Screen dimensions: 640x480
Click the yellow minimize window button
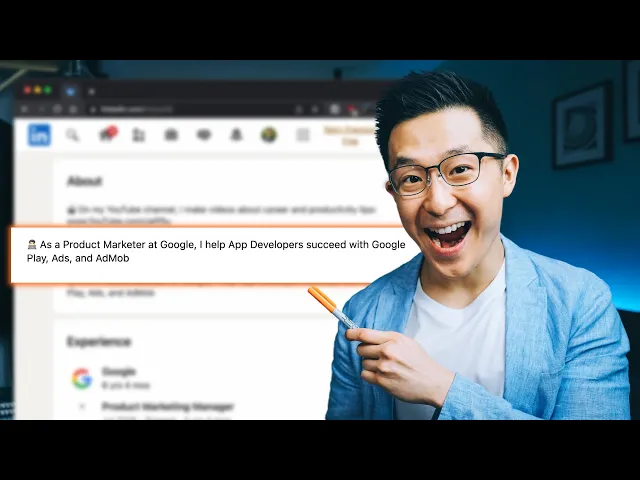coord(38,90)
